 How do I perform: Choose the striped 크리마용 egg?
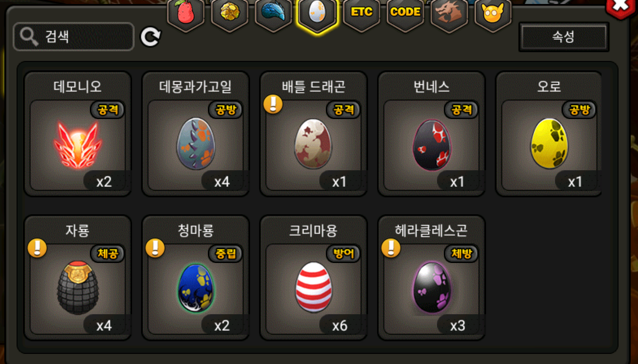click(314, 278)
